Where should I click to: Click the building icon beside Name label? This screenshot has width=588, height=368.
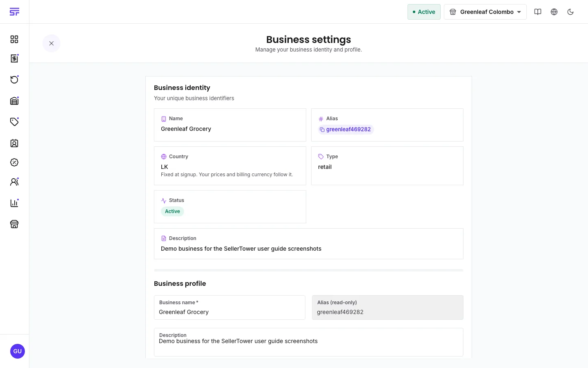[x=164, y=119]
